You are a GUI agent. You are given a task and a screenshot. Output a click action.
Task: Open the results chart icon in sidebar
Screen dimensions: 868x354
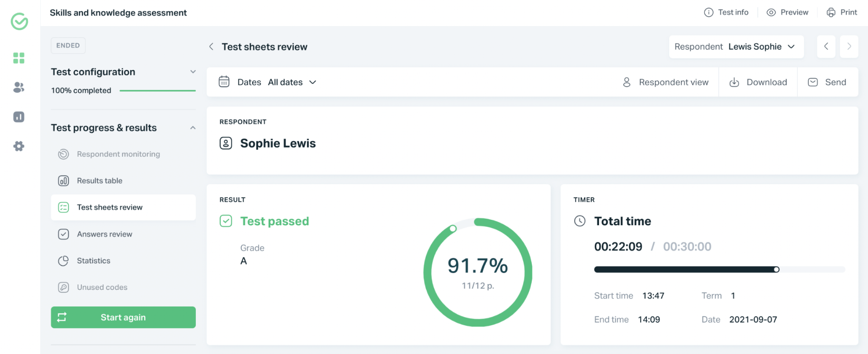tap(19, 117)
